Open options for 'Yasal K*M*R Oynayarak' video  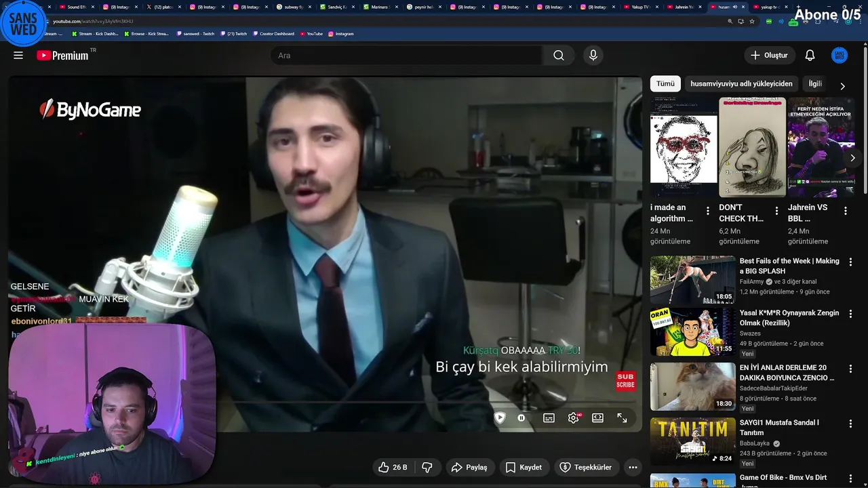(x=850, y=314)
